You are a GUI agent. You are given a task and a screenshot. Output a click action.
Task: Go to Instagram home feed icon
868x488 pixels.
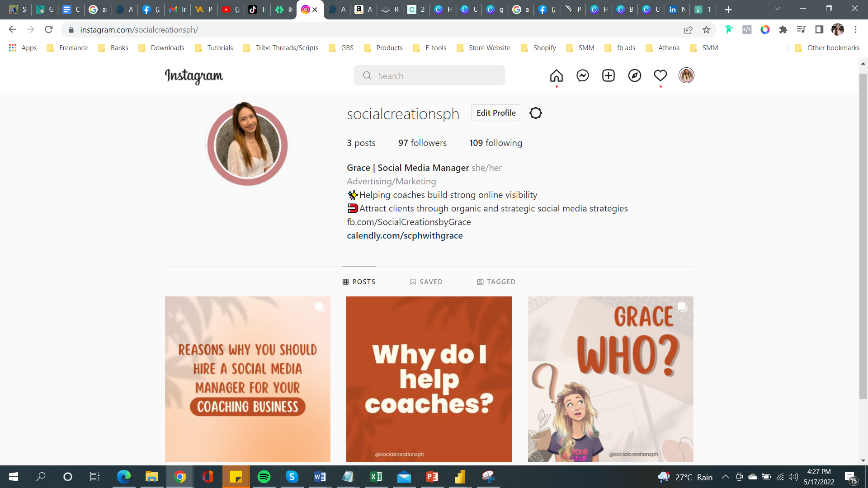click(556, 75)
